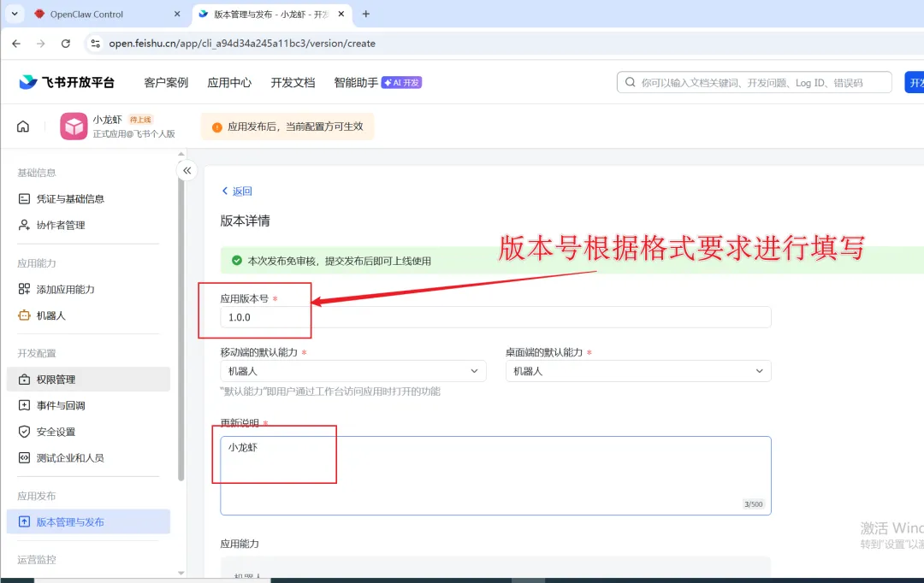Image resolution: width=924 pixels, height=583 pixels.
Task: Click the 3/500 character counter
Action: click(x=753, y=504)
